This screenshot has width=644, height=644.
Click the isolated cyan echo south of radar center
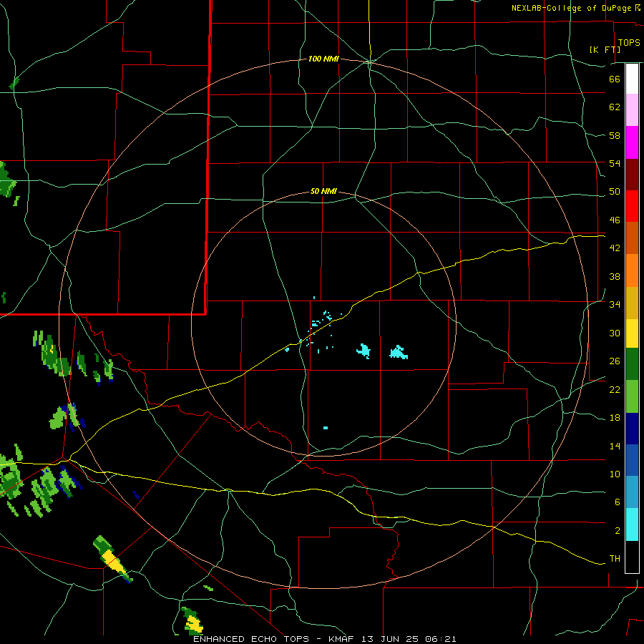pyautogui.click(x=326, y=428)
